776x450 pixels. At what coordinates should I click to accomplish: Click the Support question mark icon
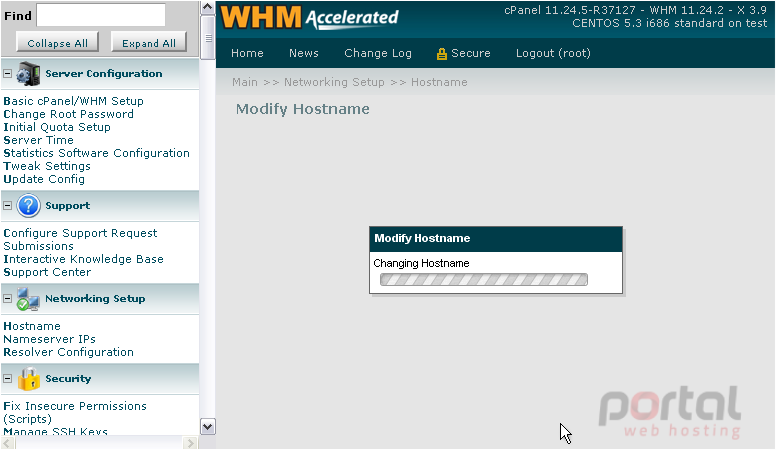(28, 205)
